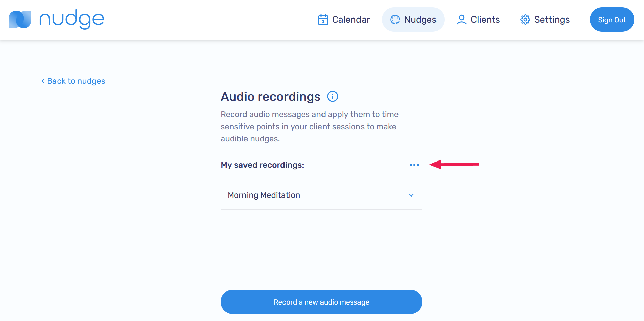
Task: Expand the Morning Meditation chevron
Action: point(411,195)
